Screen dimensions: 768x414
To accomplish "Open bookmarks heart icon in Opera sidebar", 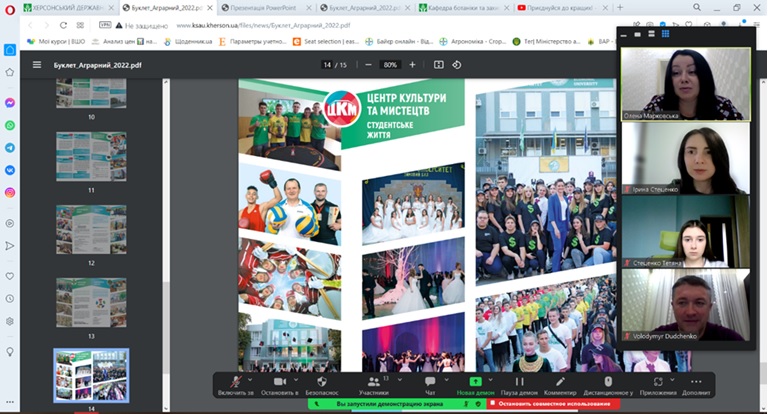I will [x=10, y=276].
